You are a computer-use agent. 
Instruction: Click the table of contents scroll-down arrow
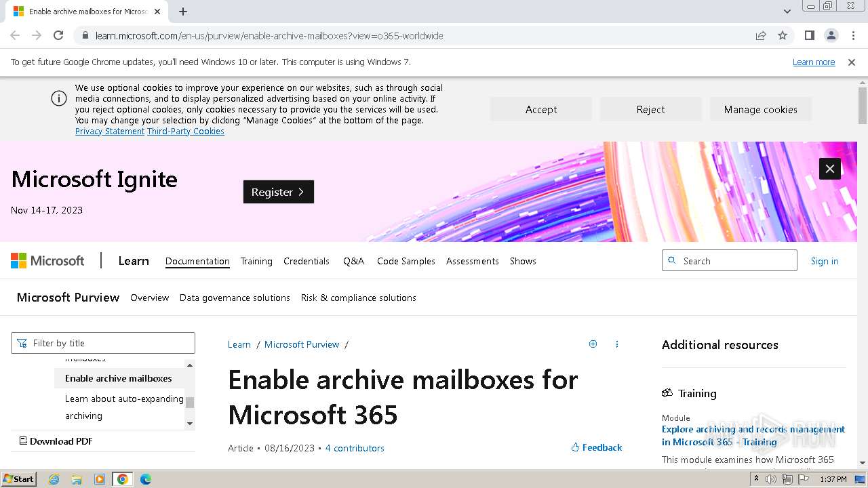pyautogui.click(x=190, y=424)
